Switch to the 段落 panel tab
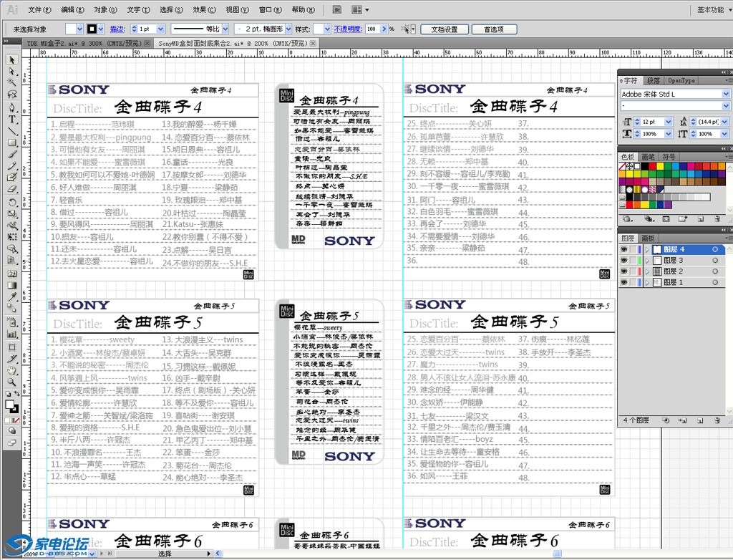Screen dimensions: 733x560 click(x=654, y=80)
